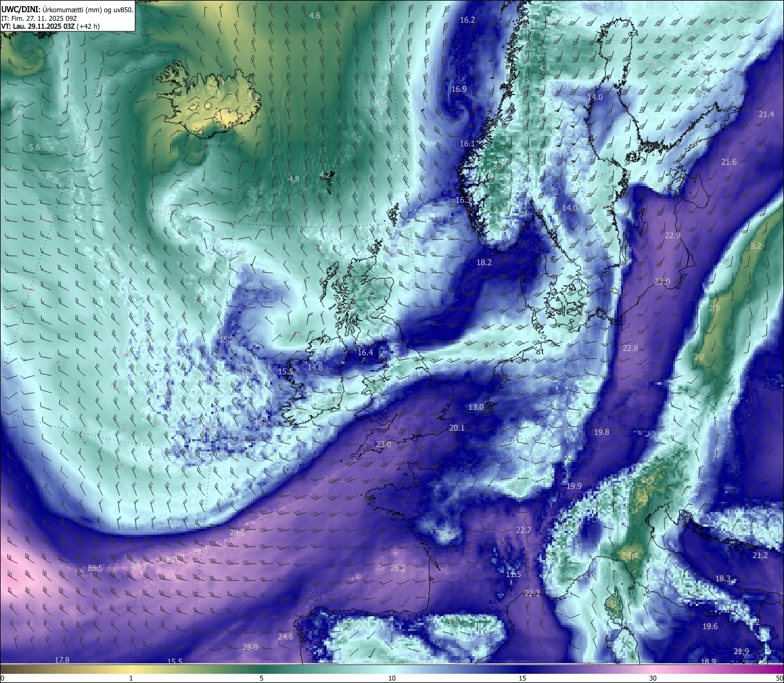Click the 21.6 value label
784x683 pixels.
729,162
